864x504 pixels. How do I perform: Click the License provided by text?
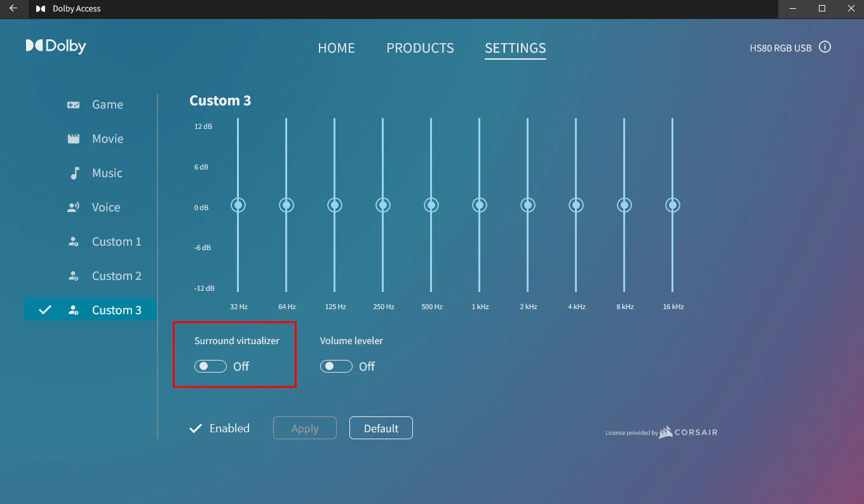pos(631,433)
